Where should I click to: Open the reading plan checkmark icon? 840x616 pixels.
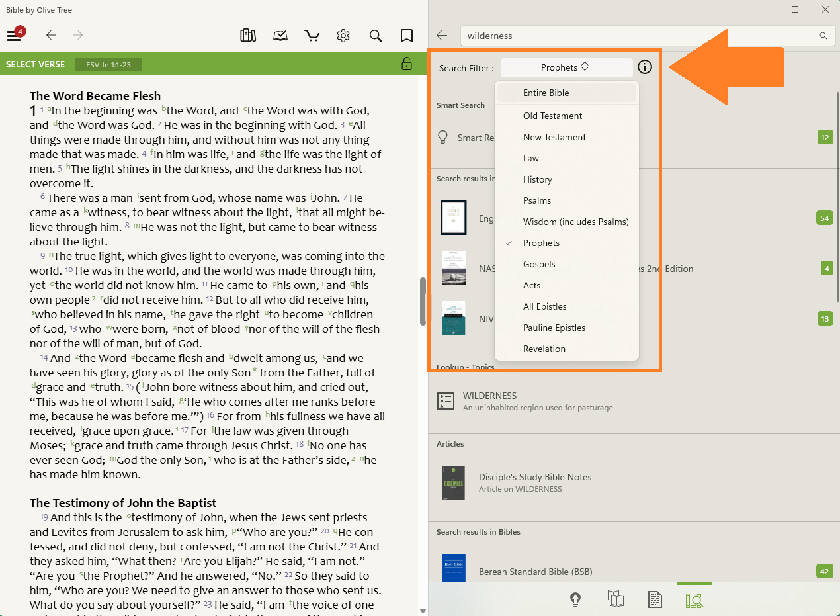pyautogui.click(x=280, y=36)
